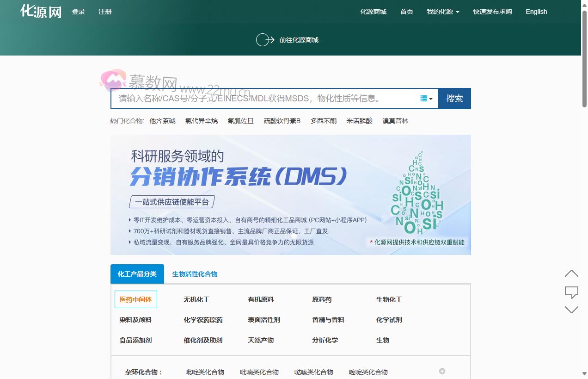The width and height of the screenshot is (588, 379).
Task: Click the plus circle icon in the 杂环化合物 row
Action: [442, 371]
